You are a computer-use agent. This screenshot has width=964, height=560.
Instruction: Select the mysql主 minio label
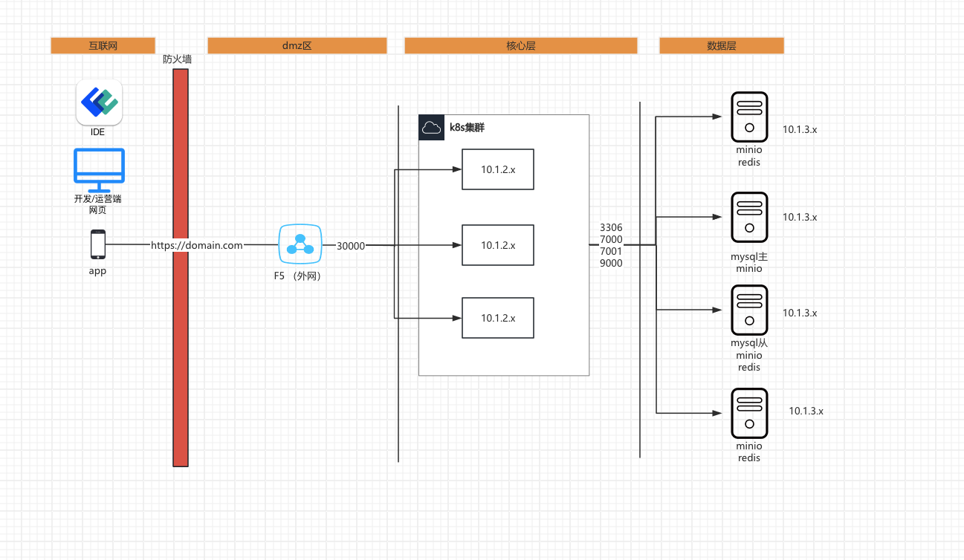coord(749,262)
